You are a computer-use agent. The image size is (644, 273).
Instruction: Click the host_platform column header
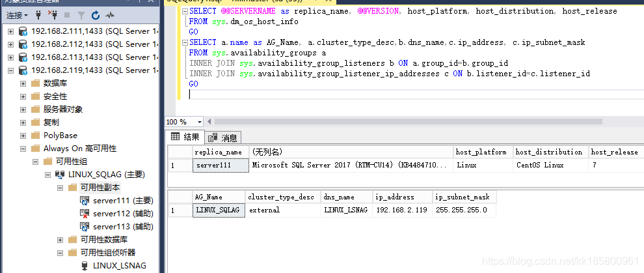click(x=483, y=152)
